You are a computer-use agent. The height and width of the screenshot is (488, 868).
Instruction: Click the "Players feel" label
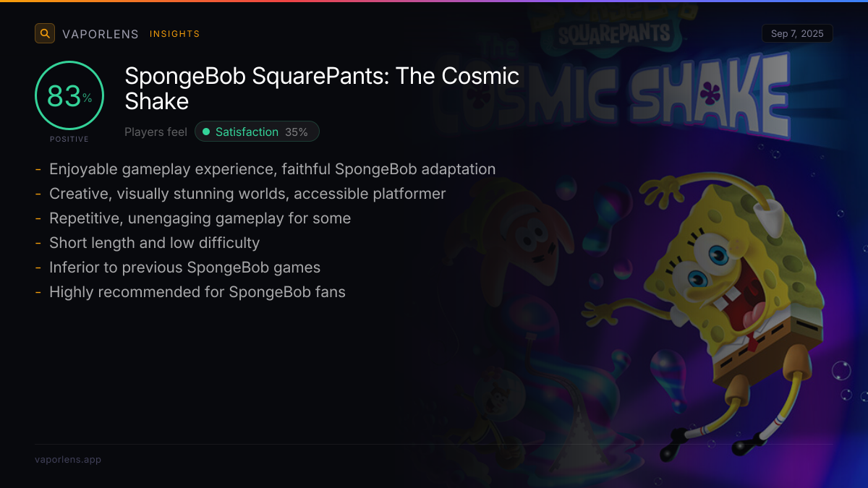click(156, 132)
